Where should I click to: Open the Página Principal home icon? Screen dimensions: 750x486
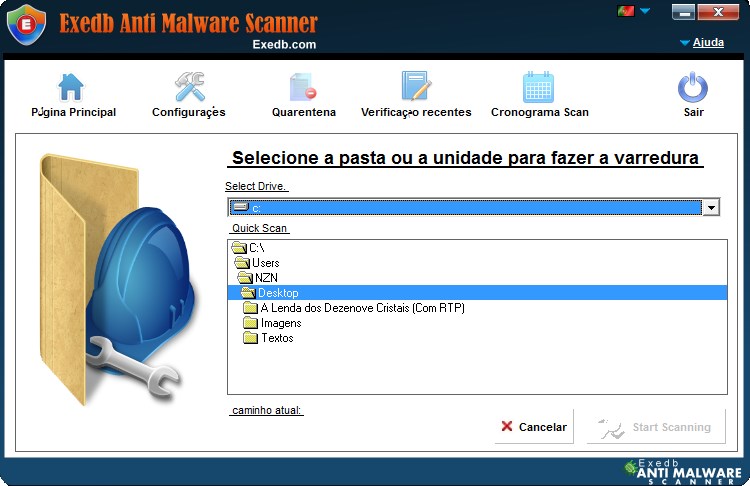(x=71, y=87)
